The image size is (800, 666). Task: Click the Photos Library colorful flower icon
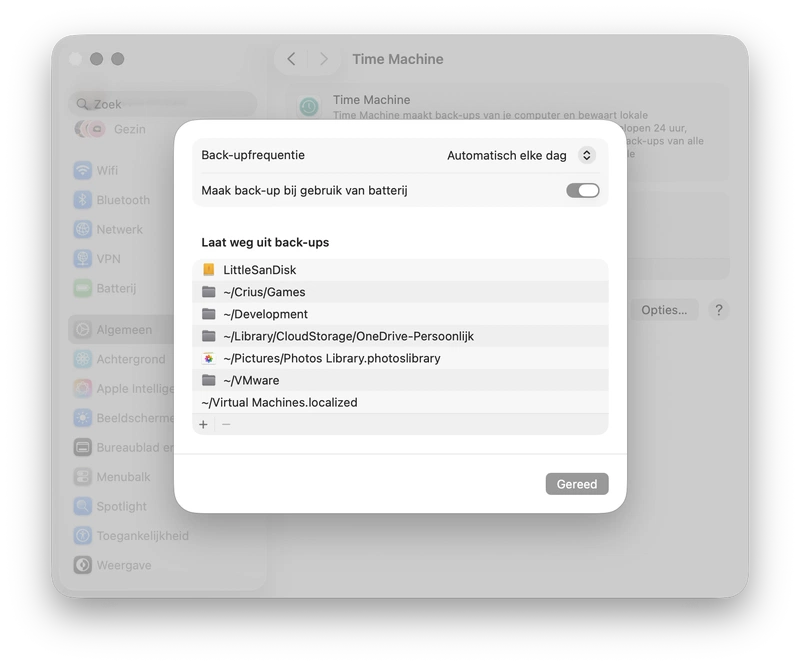click(x=208, y=358)
